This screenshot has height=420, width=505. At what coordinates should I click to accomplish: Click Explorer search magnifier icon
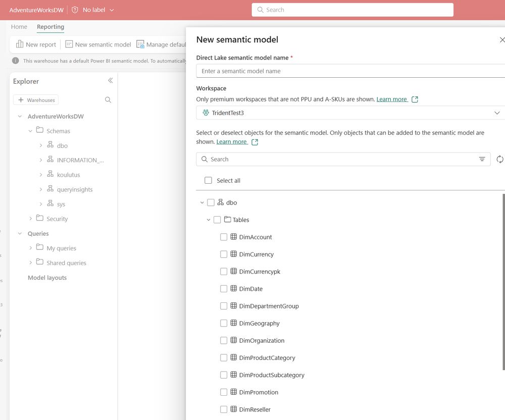point(108,100)
